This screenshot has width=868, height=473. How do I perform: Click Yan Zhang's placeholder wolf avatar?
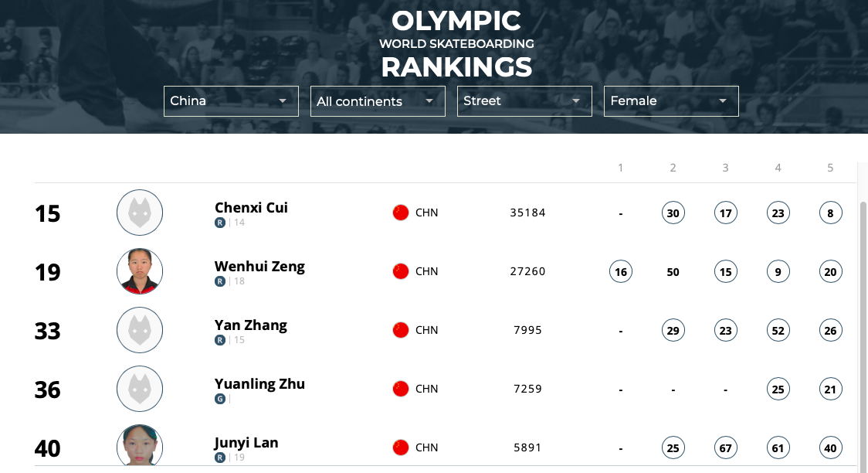coord(140,330)
